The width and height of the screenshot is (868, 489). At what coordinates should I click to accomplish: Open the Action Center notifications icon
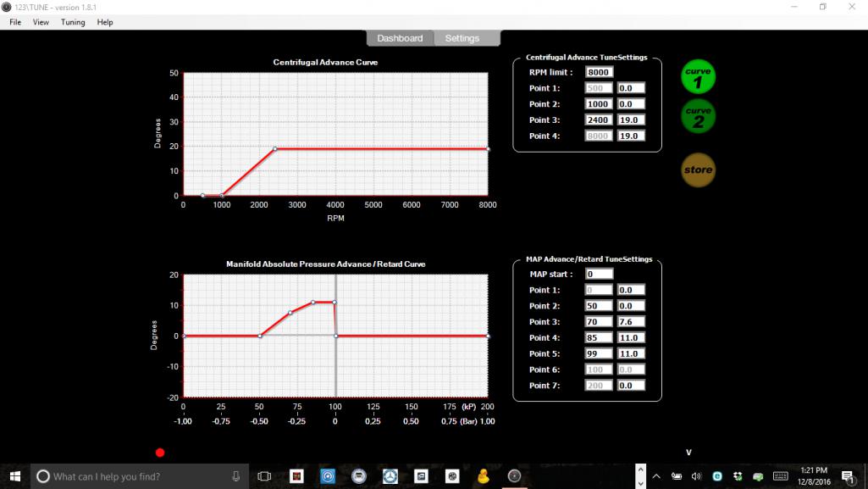pyautogui.click(x=847, y=476)
